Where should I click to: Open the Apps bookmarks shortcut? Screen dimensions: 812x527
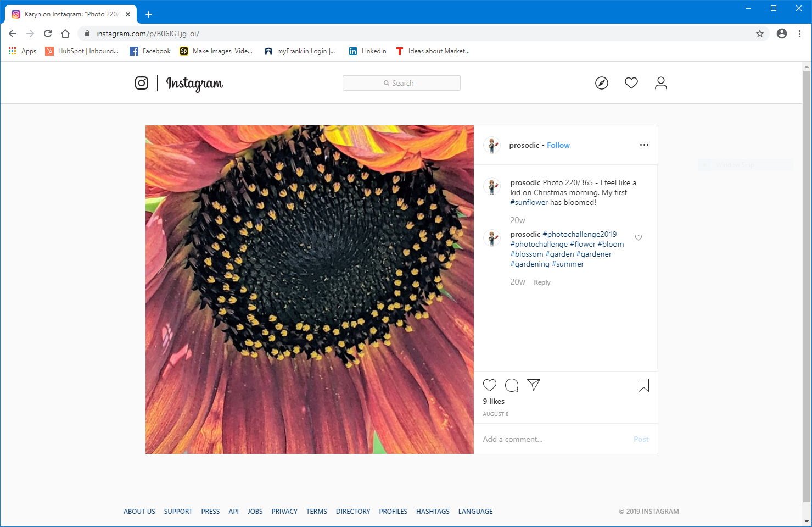pos(23,51)
